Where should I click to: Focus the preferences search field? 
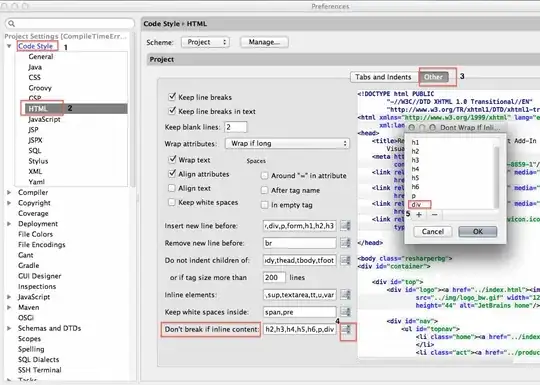click(70, 23)
